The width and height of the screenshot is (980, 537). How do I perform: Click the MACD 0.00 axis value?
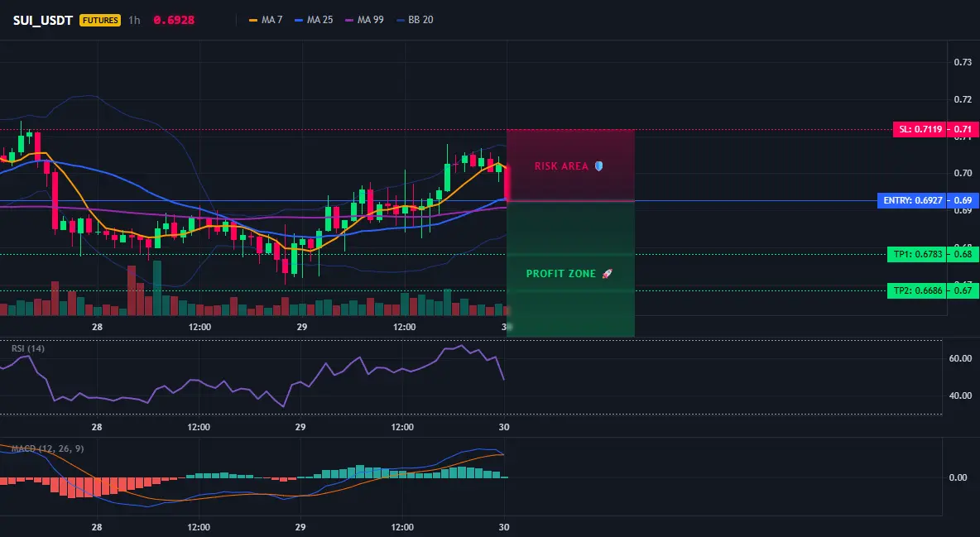(x=958, y=477)
